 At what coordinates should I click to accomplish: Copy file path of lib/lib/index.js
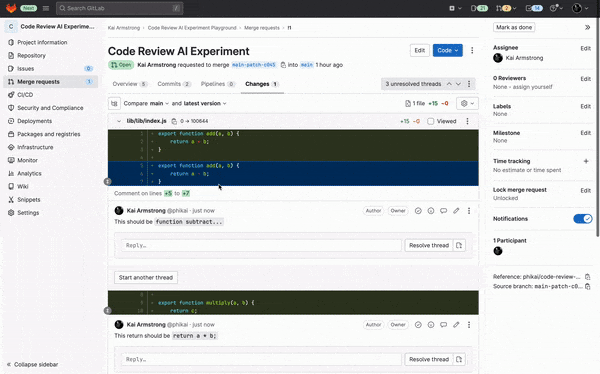(174, 121)
